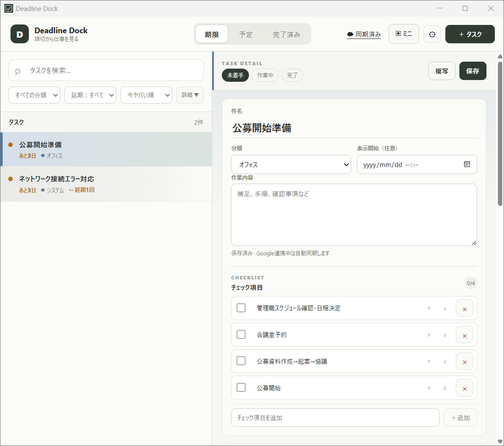Move 公募開始 checklist item up
This screenshot has width=504, height=446.
429,388
